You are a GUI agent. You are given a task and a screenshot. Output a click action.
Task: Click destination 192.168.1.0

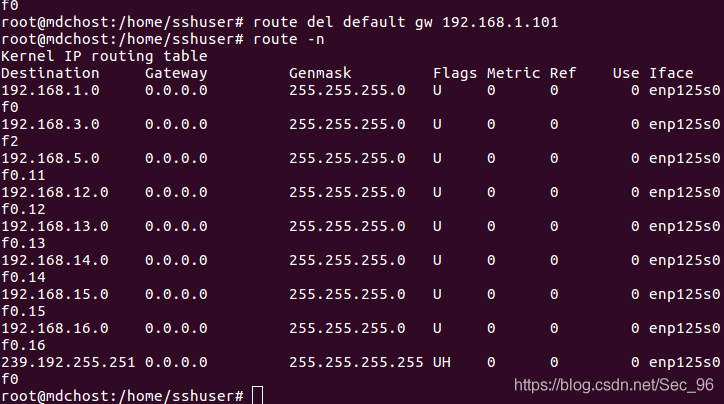pyautogui.click(x=50, y=90)
